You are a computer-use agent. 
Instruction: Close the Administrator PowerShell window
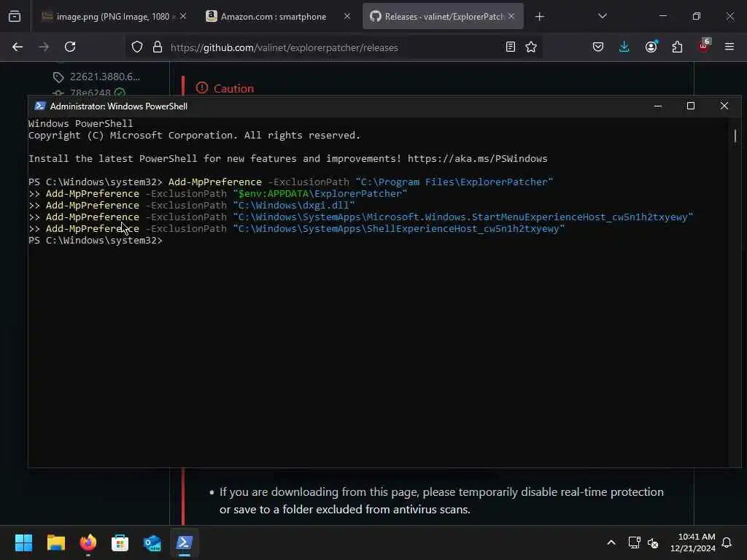(724, 106)
